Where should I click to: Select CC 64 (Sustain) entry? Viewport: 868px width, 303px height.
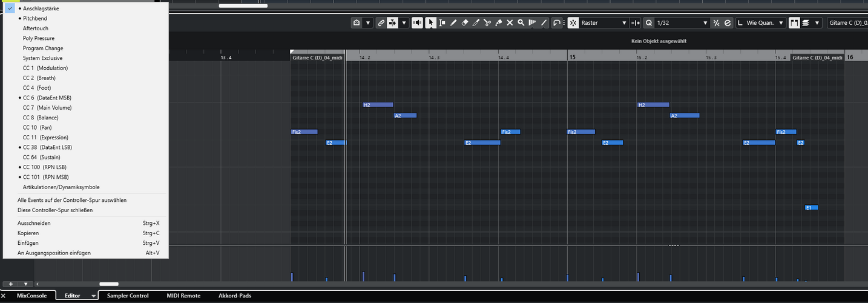[85, 157]
